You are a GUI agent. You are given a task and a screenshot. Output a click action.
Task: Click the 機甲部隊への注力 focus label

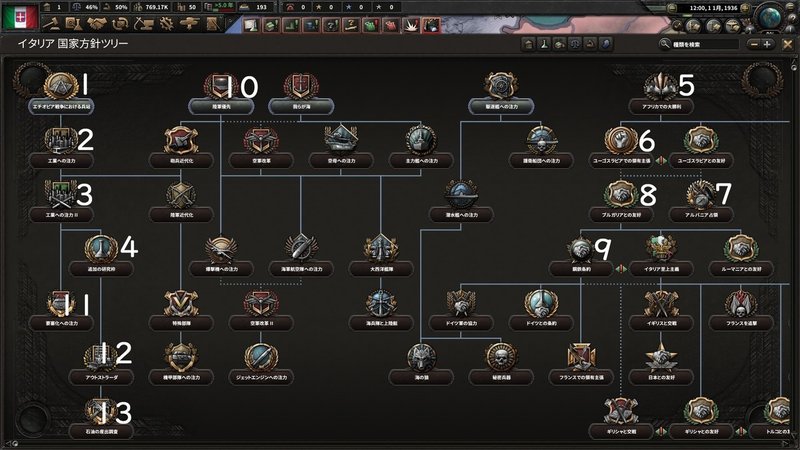181,378
